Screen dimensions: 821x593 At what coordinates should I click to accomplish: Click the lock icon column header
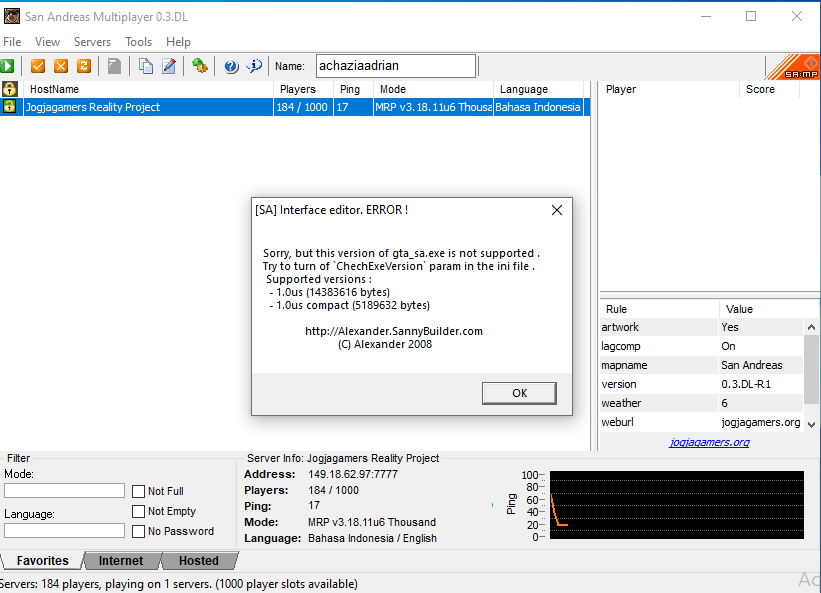tap(10, 89)
